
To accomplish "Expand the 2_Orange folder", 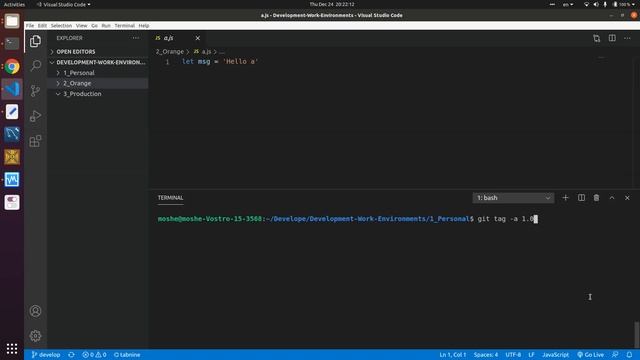I will coord(98,83).
